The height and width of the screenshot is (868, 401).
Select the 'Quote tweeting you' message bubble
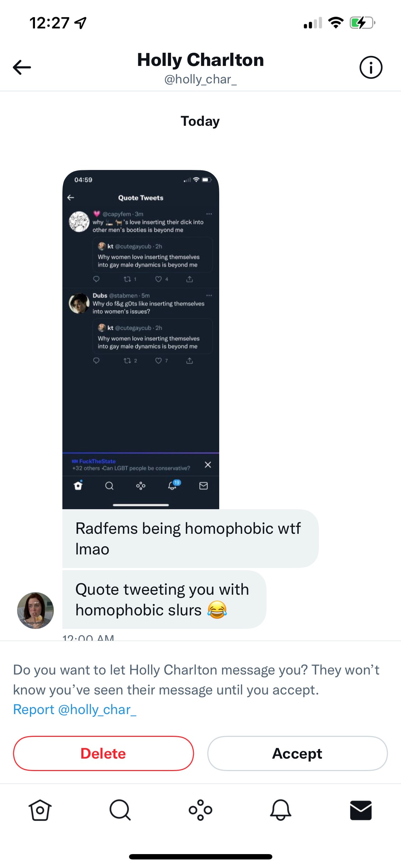point(164,599)
